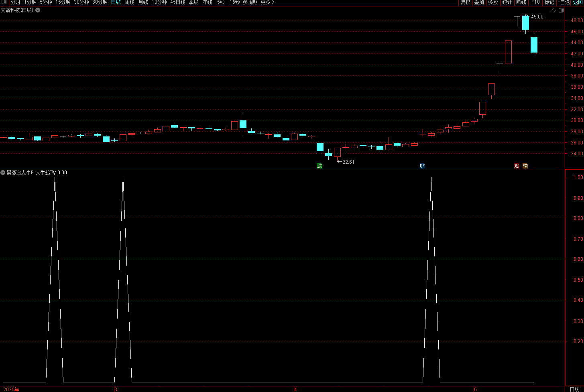Switch to the 分时 period tab
Image resolution: width=584 pixels, height=392 pixels.
click(15, 2)
